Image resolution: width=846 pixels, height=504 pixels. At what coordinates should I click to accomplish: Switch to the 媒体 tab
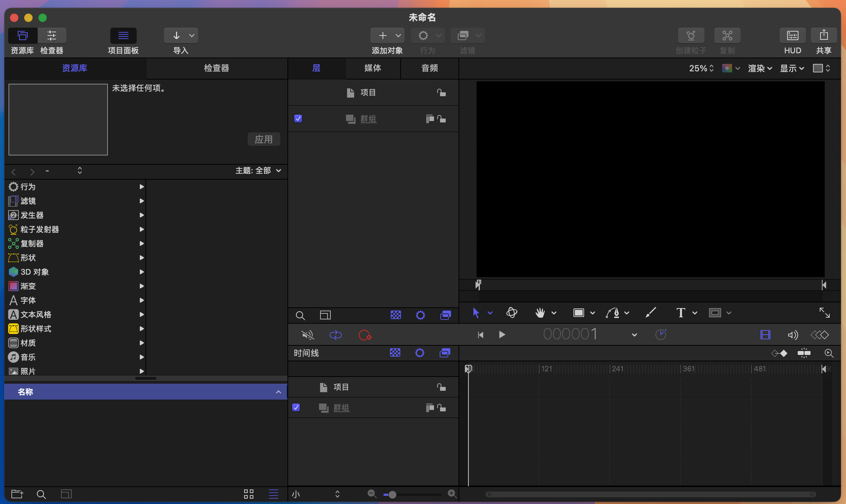(373, 68)
